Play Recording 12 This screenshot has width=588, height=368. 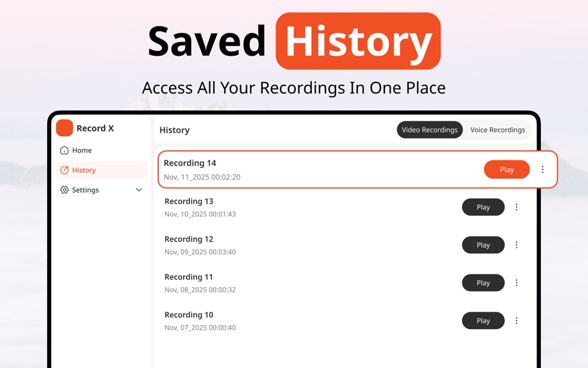pos(483,245)
